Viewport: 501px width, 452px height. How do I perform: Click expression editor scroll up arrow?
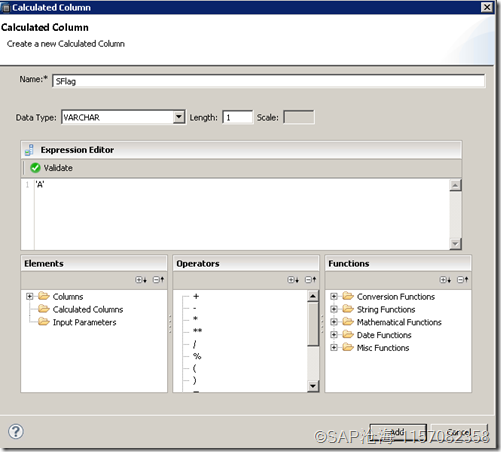coord(455,185)
